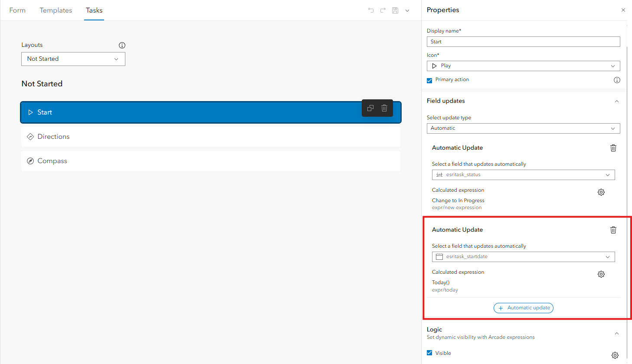Open Change to In Progress expression settings
Viewport: 632px width, 364px height.
(601, 192)
